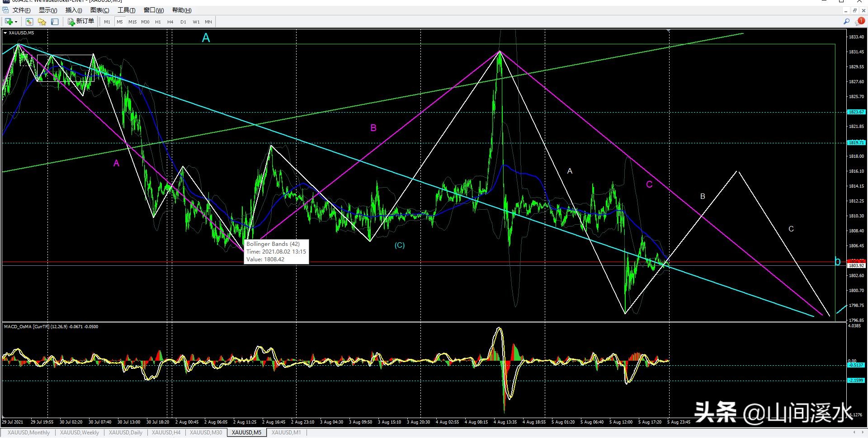Switch to the H4 timeframe
This screenshot has width=868, height=438.
(x=170, y=22)
